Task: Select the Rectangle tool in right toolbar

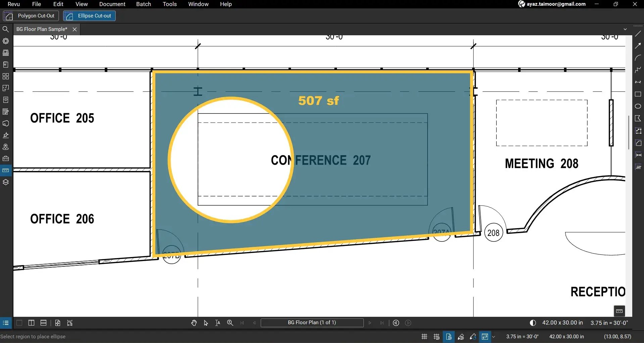Action: click(x=638, y=94)
